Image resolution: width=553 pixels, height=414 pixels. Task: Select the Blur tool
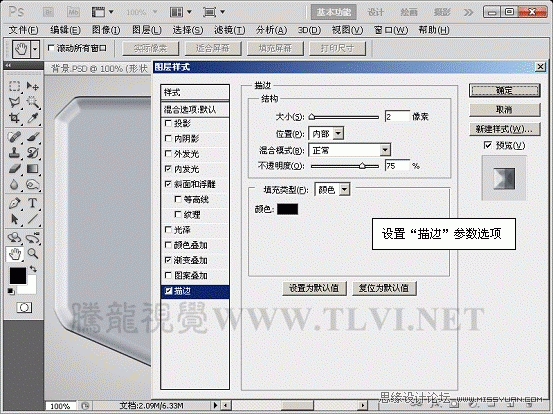[x=14, y=184]
